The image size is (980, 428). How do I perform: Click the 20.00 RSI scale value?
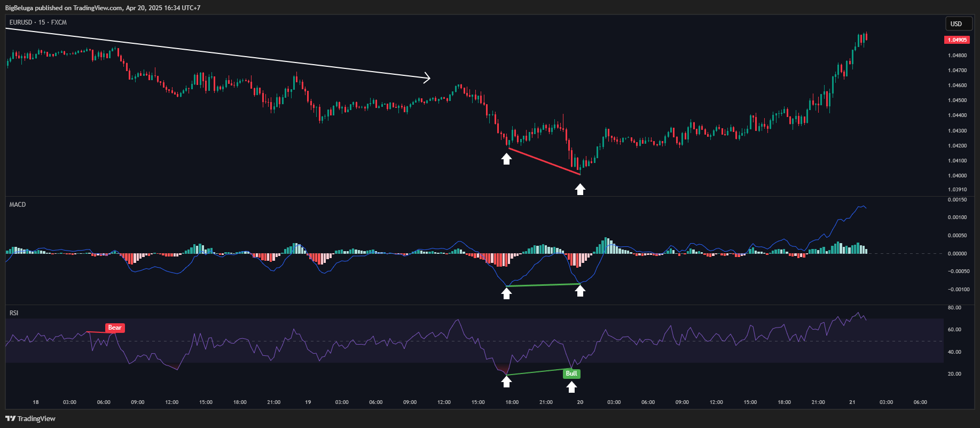[x=954, y=373]
